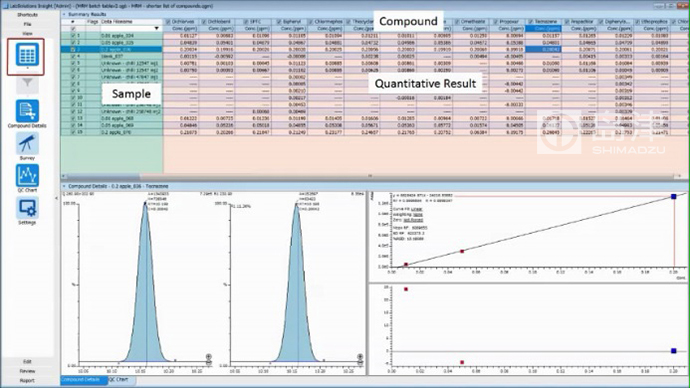Toggle the Dichlorvos column checkbox
Screen dimensions: 690x388
tap(168, 22)
